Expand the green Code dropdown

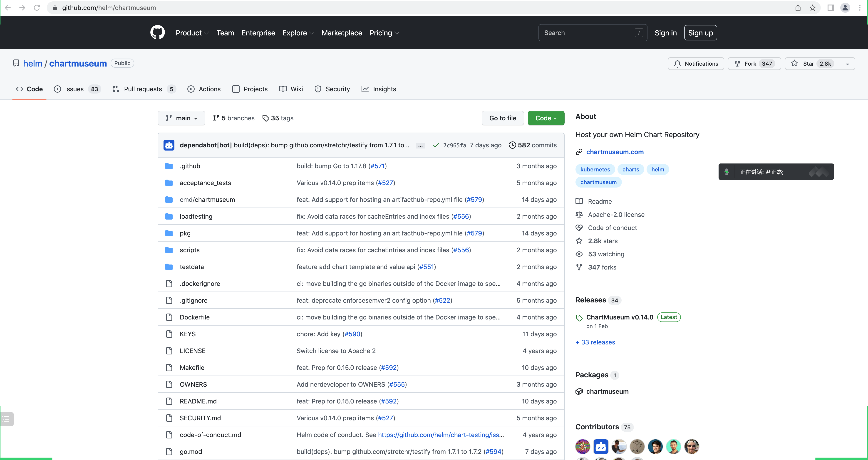coord(546,118)
